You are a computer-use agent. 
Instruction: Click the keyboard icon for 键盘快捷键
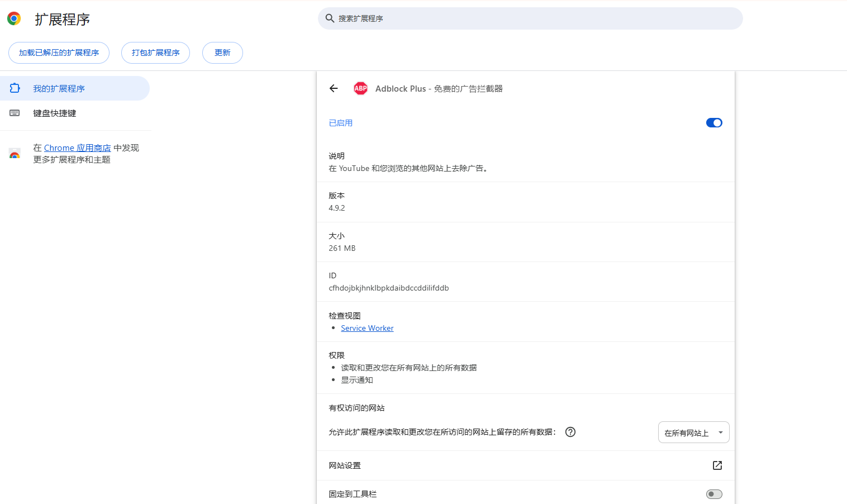coord(15,113)
